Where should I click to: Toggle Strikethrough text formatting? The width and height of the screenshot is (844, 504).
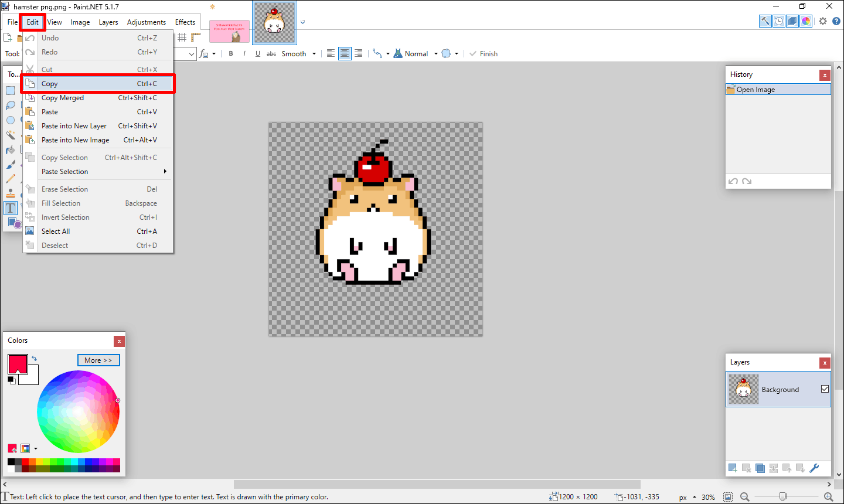[271, 53]
